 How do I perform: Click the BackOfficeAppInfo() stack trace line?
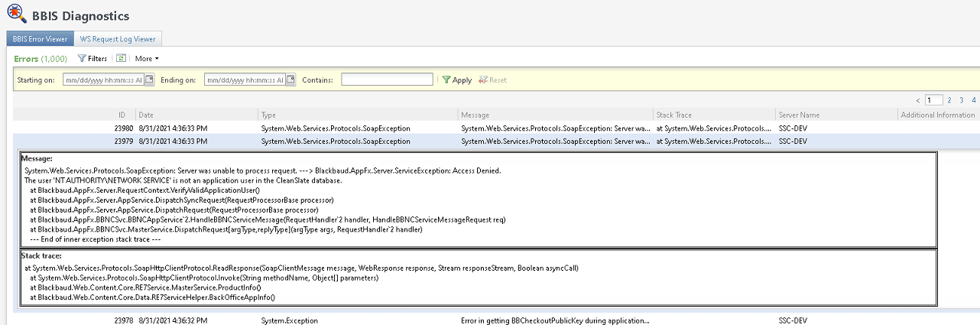(x=152, y=297)
